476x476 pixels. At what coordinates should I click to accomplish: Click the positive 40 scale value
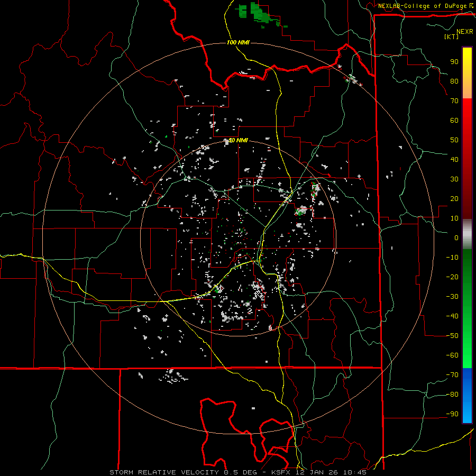pyautogui.click(x=454, y=159)
